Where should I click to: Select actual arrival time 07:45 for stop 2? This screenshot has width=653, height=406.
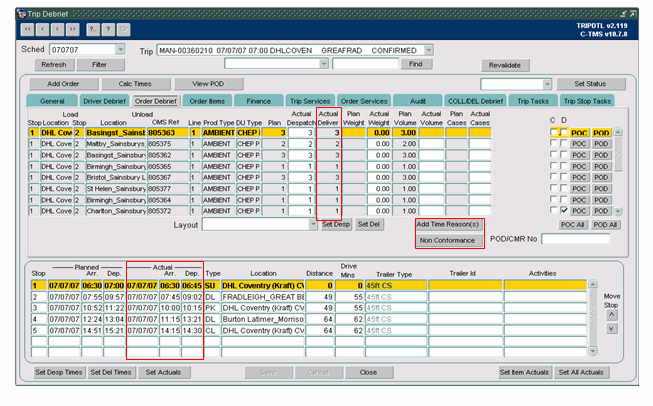click(x=170, y=297)
